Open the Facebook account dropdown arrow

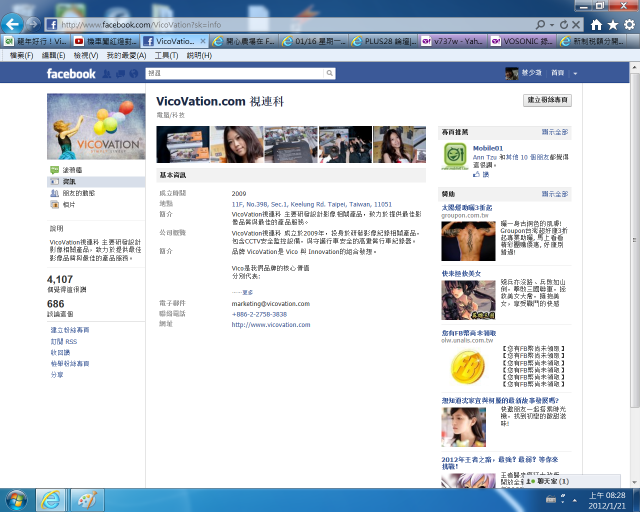point(575,74)
